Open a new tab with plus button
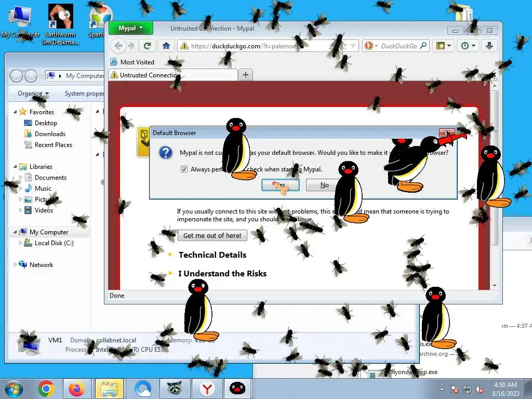Screen dimensions: 532x399 246,75
